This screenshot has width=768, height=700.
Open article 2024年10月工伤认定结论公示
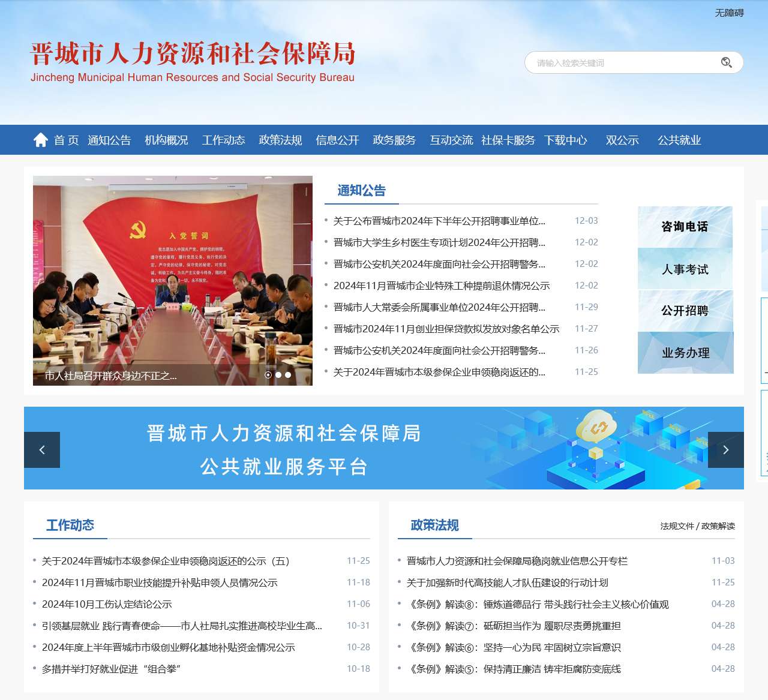click(x=107, y=605)
